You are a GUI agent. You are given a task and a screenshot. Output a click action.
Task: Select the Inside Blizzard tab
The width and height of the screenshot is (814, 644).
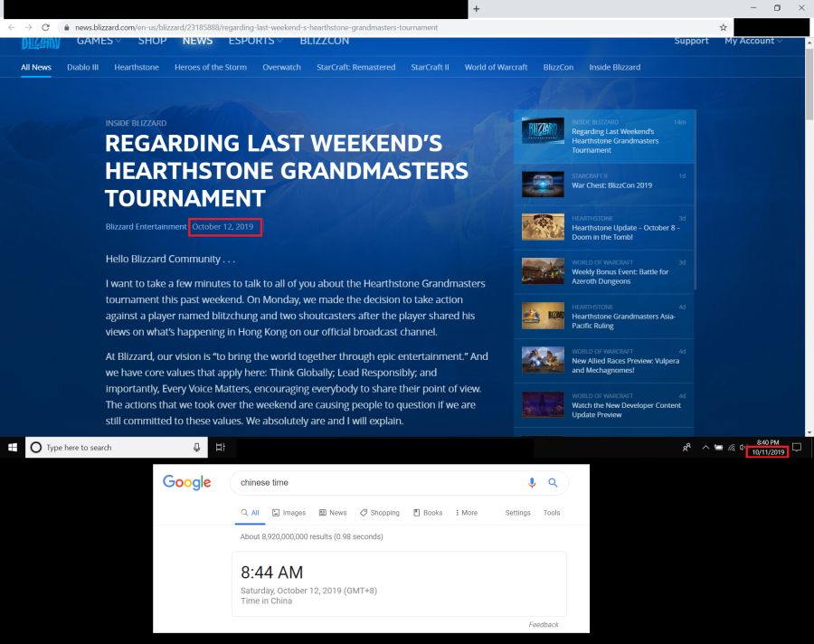click(x=615, y=67)
